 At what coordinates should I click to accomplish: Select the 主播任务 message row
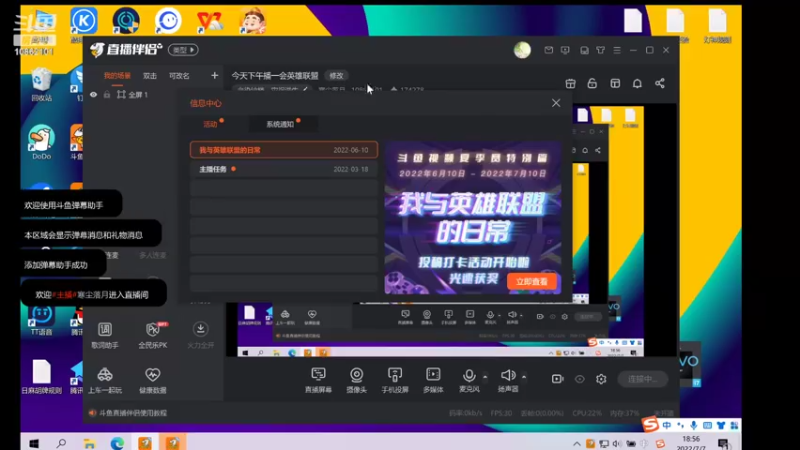[284, 169]
